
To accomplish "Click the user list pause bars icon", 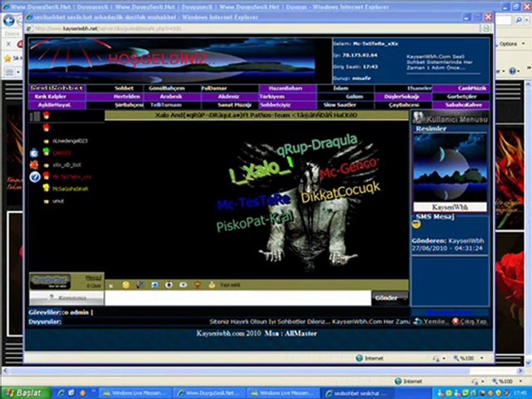I will 35,117.
